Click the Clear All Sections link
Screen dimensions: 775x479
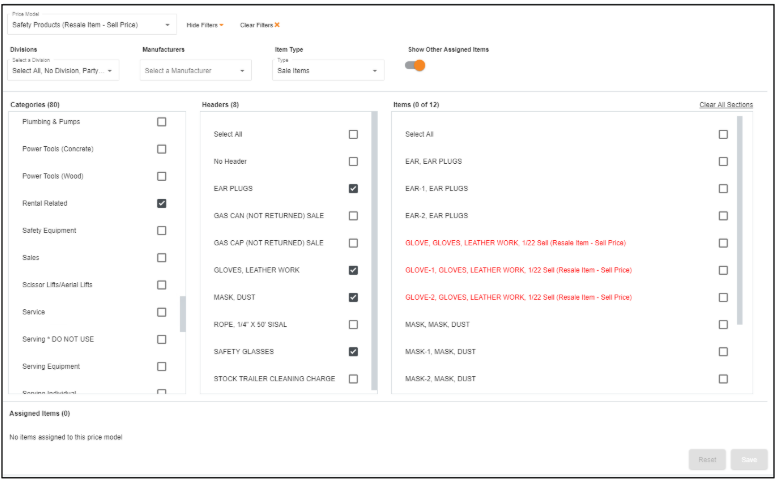[x=726, y=104]
